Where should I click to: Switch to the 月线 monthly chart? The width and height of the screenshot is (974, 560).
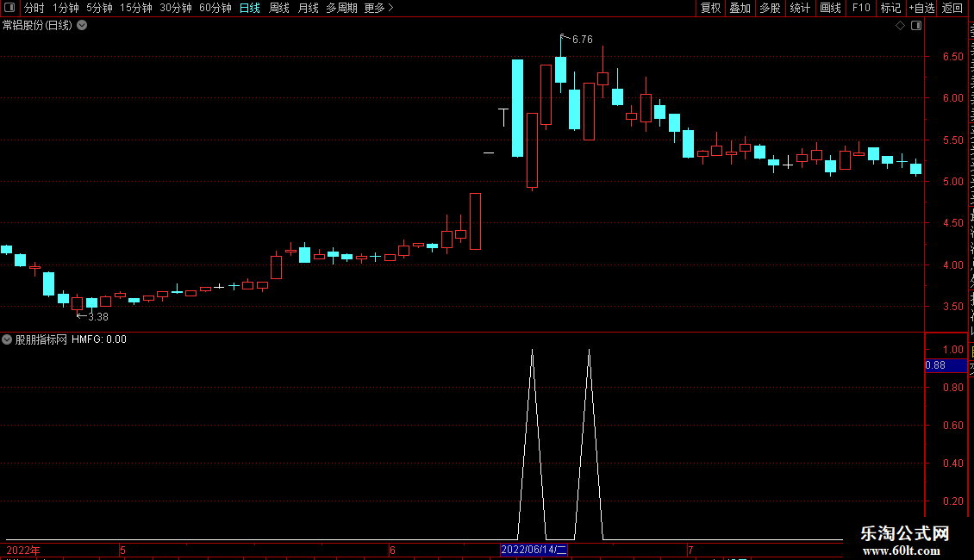click(308, 8)
